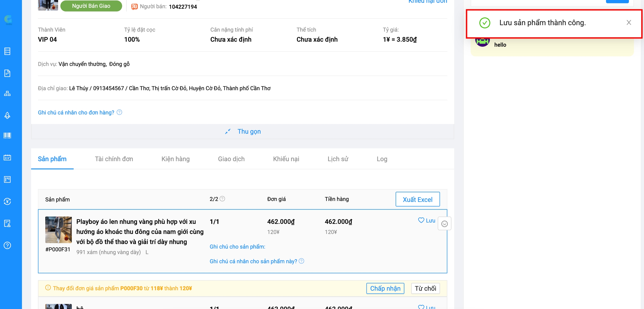644x309 pixels.
Task: Click the barcode sidebar icon
Action: [7, 136]
